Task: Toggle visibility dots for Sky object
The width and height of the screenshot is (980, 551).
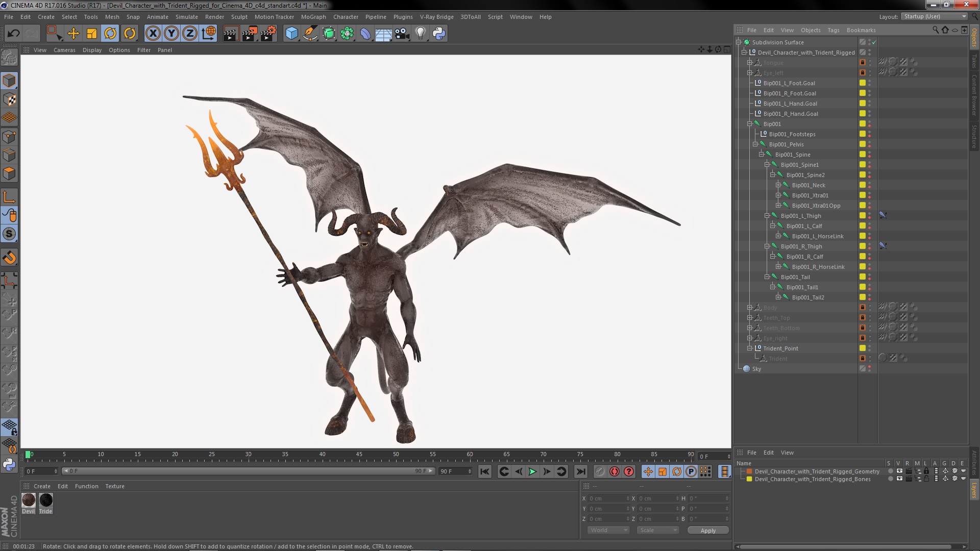Action: click(x=870, y=368)
